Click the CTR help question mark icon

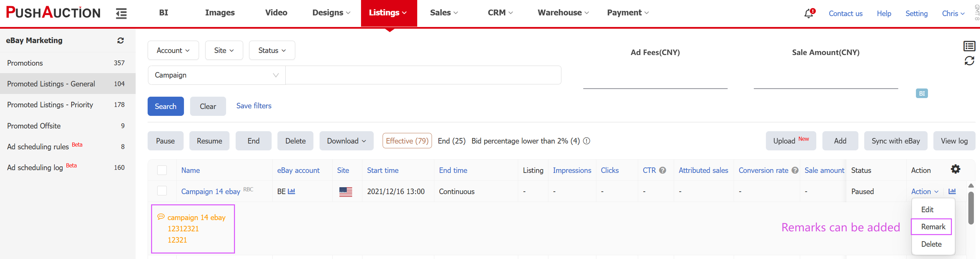[x=663, y=171]
